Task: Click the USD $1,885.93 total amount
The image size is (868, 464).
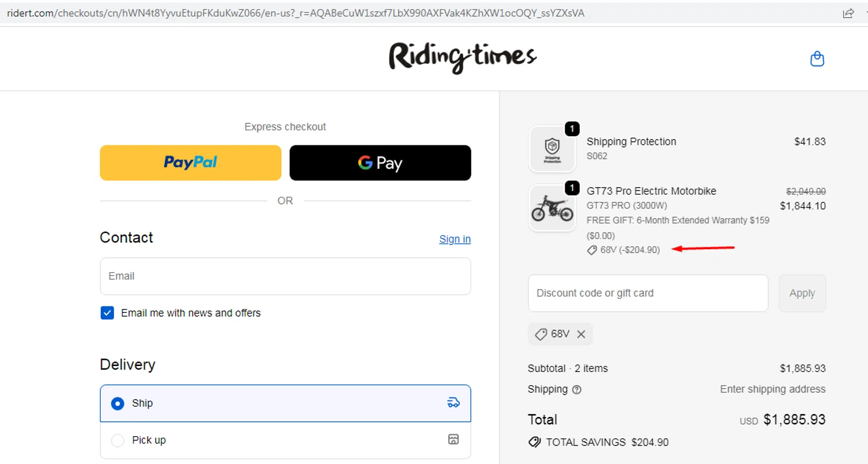Action: click(782, 420)
